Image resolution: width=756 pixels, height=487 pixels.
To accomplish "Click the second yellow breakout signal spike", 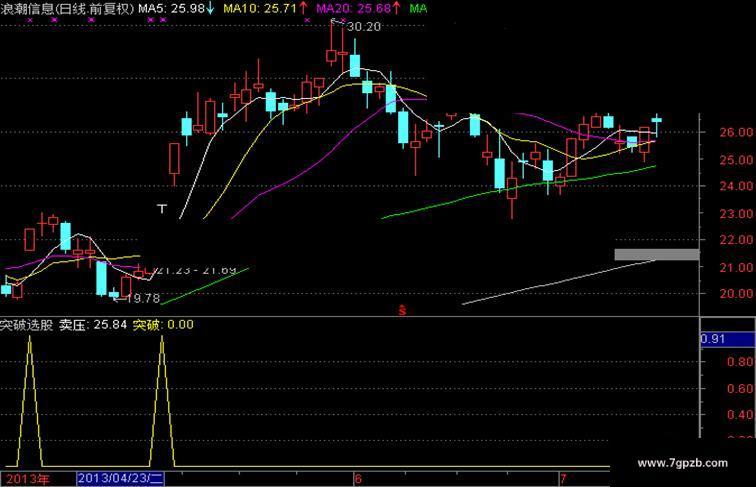I will pos(162,401).
